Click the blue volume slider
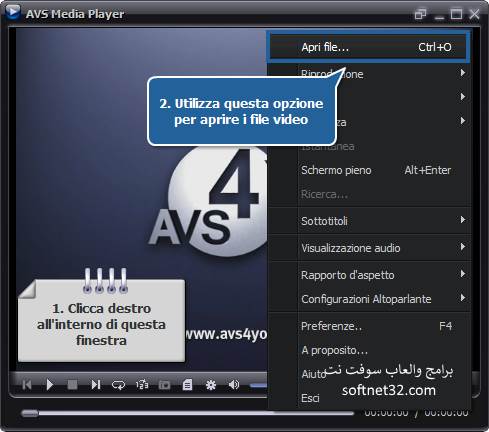 (258, 386)
